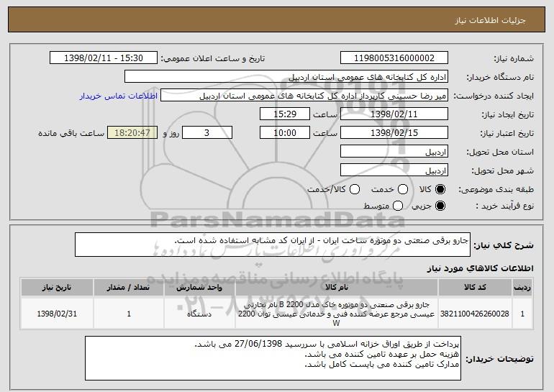Select the جزیی purchase process radio
This screenshot has width=554, height=392.
[440, 206]
